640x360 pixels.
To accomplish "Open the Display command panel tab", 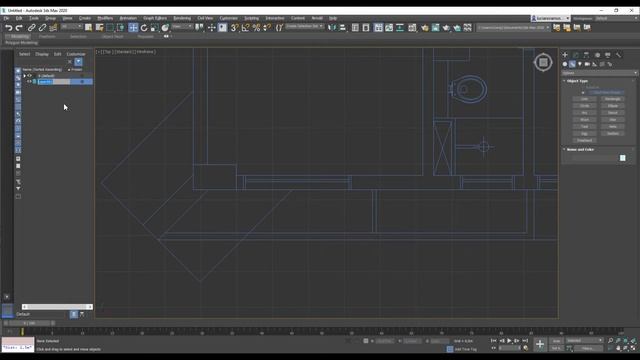I will pos(608,55).
